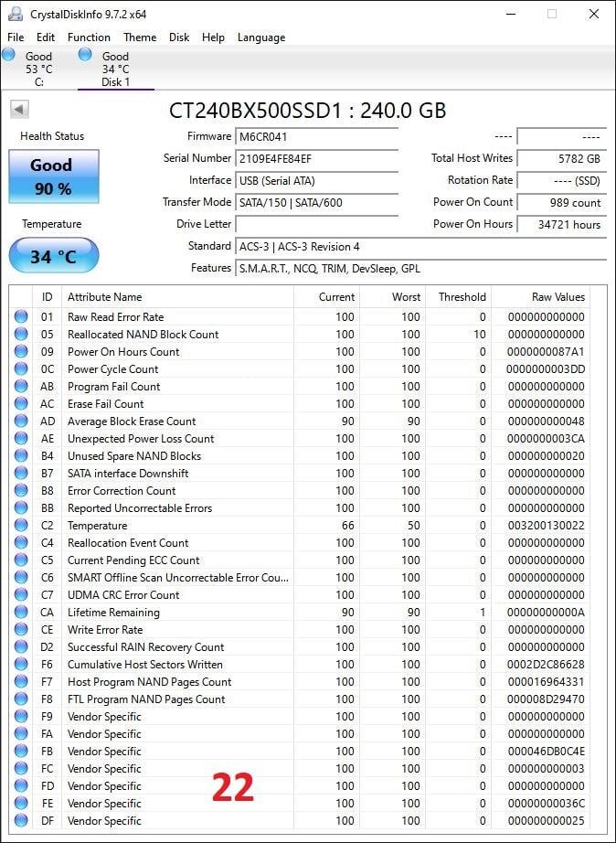Click the status icon for Reported Uncorrectable Errors

pyautogui.click(x=21, y=508)
